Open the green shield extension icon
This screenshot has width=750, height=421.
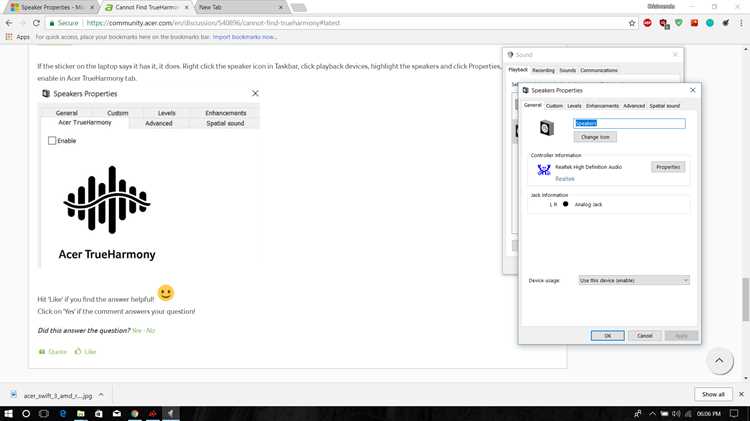click(679, 23)
